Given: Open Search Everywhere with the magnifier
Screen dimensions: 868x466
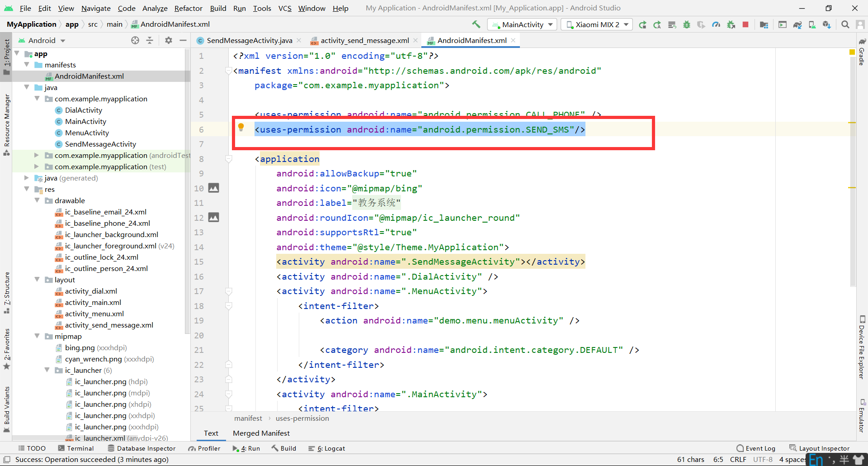Looking at the screenshot, I should click(845, 24).
